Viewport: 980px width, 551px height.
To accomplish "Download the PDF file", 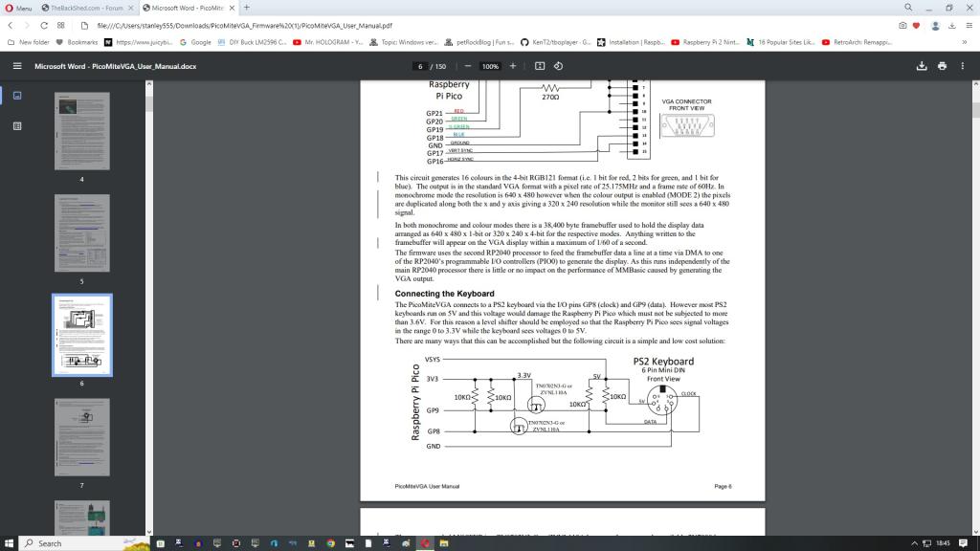I will pos(922,66).
